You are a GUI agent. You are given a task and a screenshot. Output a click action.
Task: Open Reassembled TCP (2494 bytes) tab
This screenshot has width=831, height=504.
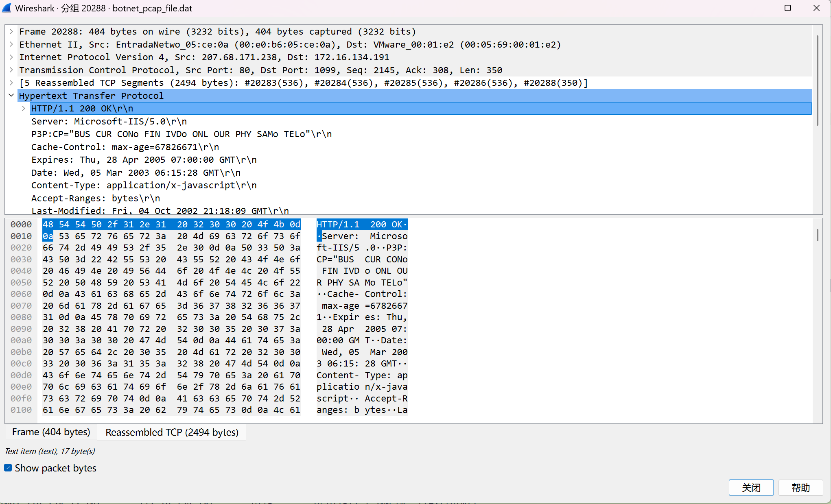click(172, 432)
